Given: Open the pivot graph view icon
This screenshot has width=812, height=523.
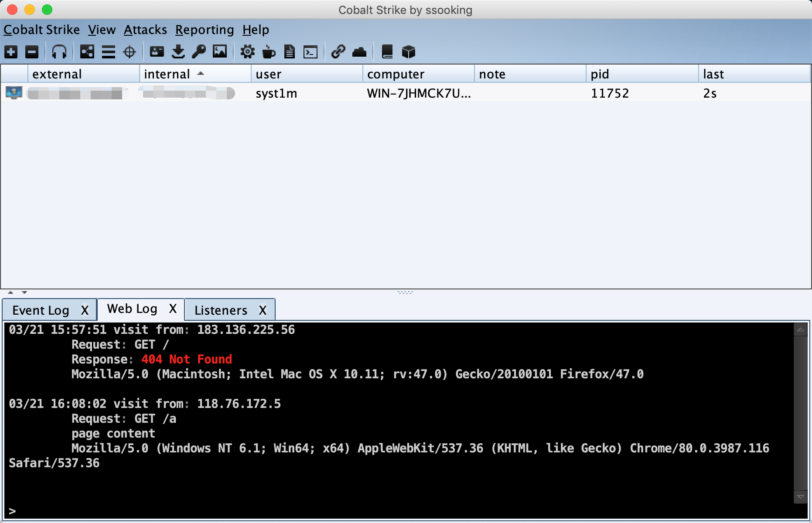Looking at the screenshot, I should (87, 52).
